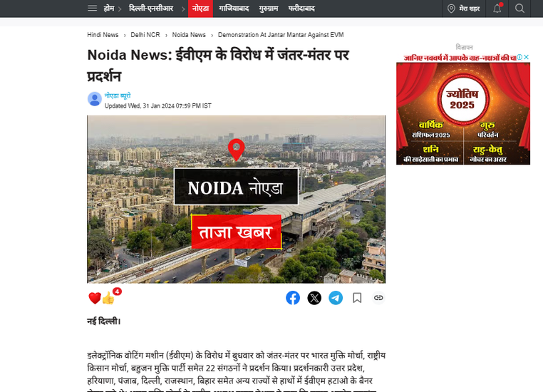Copy the article link icon
Viewport: 543px width, 392px height.
(378, 298)
